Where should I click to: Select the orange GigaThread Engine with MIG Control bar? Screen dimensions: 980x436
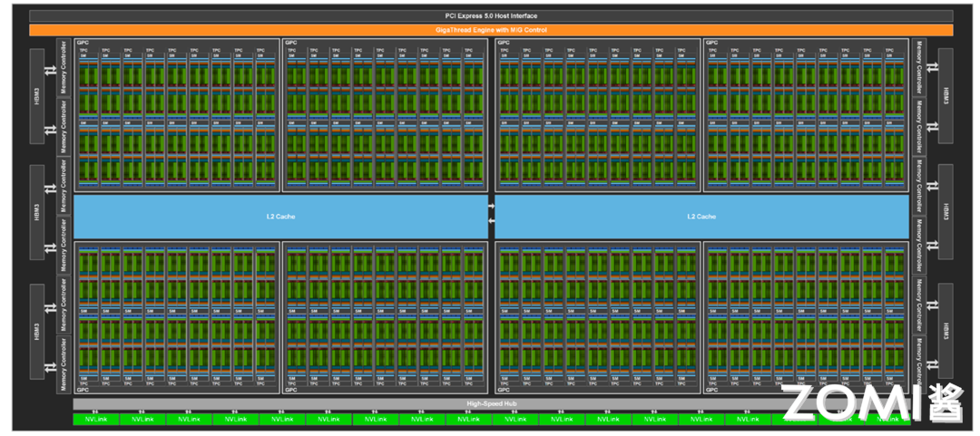point(490,30)
